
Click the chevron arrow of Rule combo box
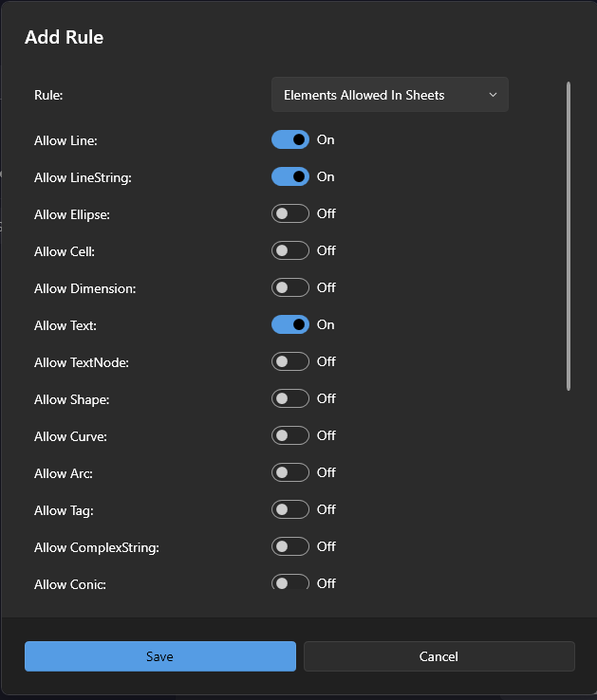click(493, 95)
